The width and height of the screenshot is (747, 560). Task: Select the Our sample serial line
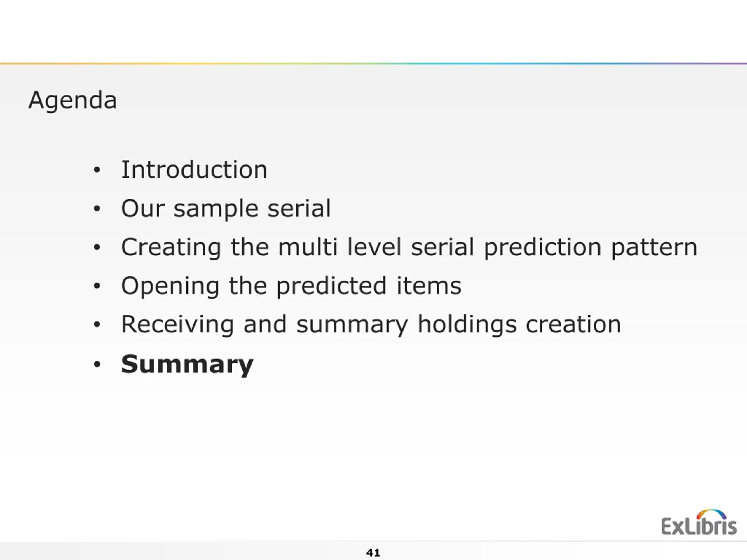[226, 208]
